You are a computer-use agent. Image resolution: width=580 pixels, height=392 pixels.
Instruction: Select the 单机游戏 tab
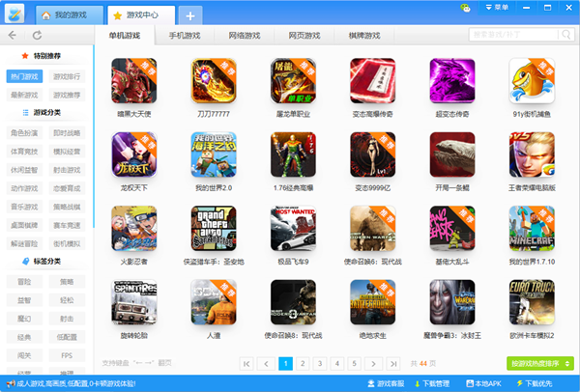point(125,36)
